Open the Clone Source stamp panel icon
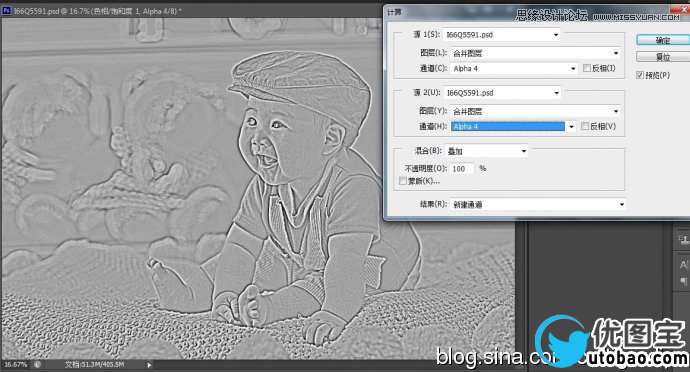 click(x=683, y=240)
